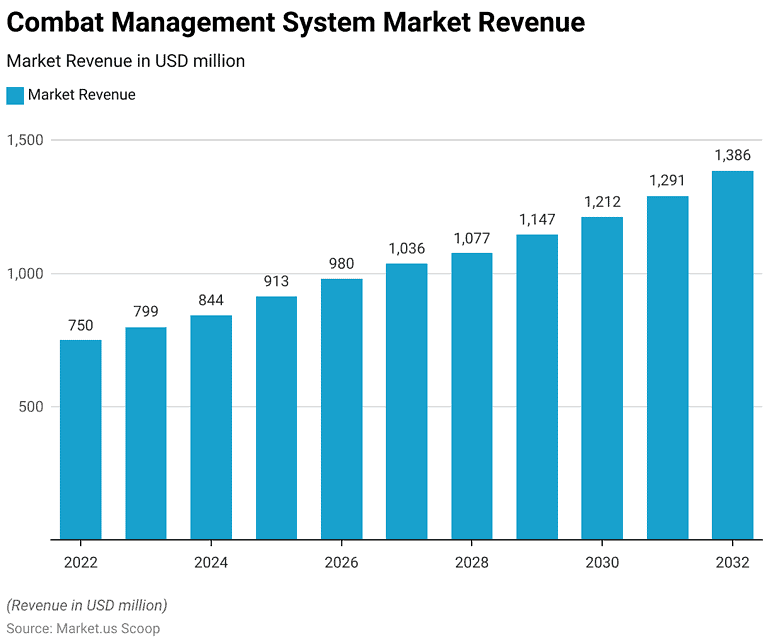Click the footnote '(Revenue in USD million)'

tap(87, 606)
